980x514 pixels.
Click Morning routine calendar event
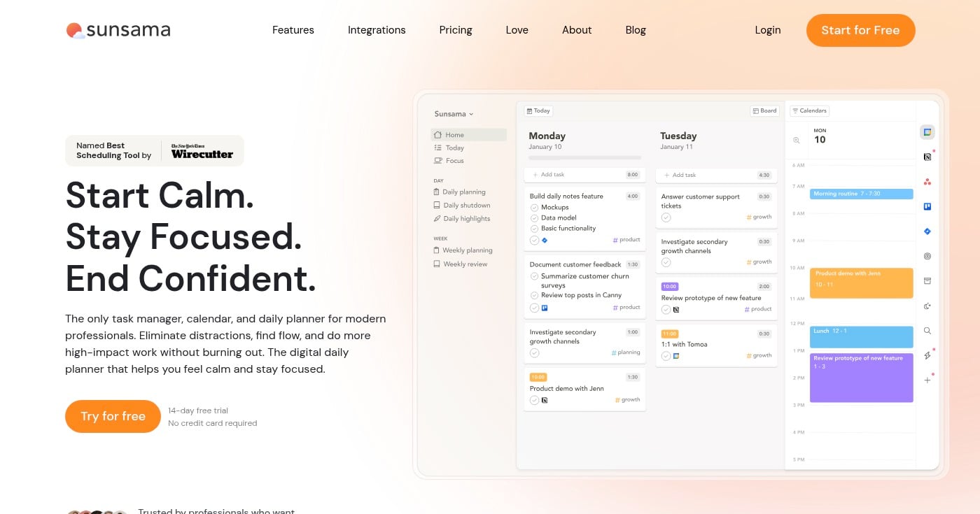tap(861, 194)
